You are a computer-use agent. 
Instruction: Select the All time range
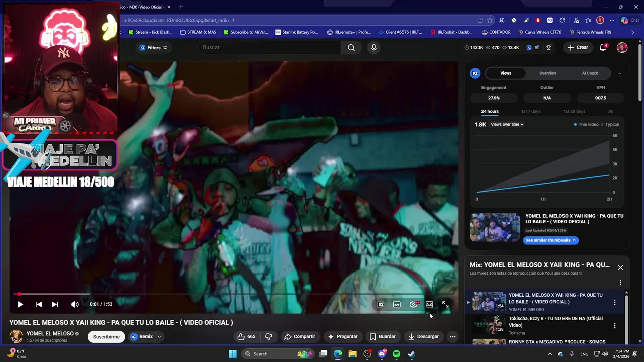611,111
